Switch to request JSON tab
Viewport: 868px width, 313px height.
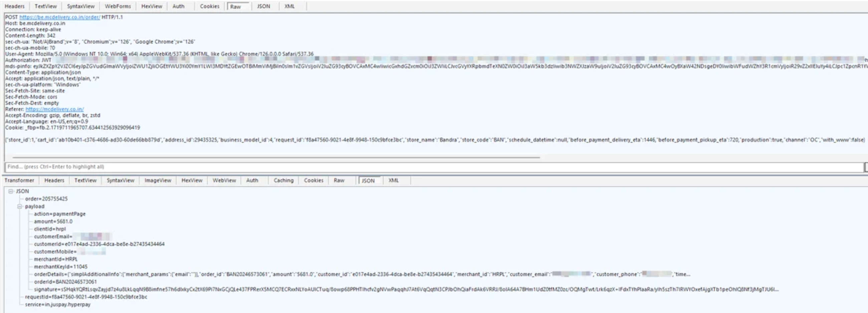pyautogui.click(x=263, y=6)
